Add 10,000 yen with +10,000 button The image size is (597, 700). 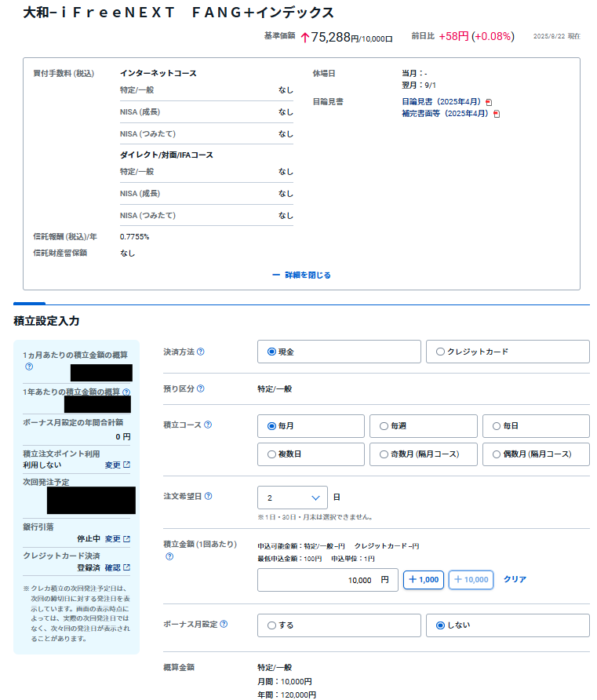471,579
